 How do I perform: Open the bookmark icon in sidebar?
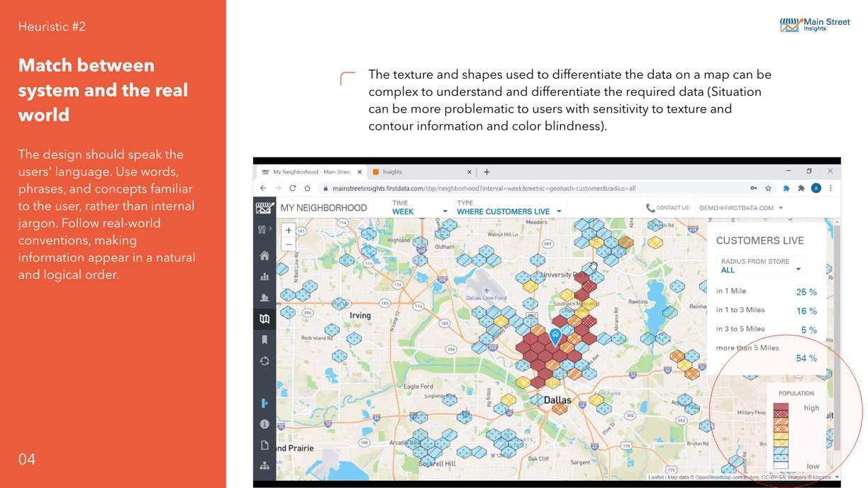click(265, 340)
